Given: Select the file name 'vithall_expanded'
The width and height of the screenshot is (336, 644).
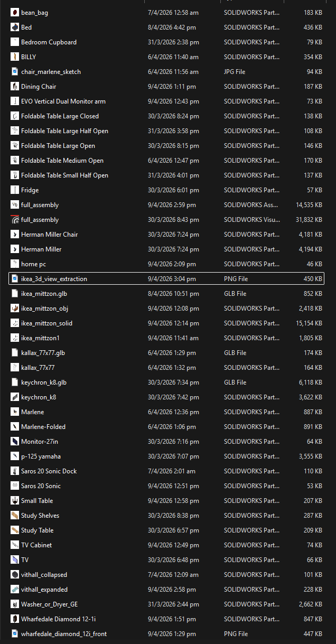Looking at the screenshot, I should pos(44,589).
